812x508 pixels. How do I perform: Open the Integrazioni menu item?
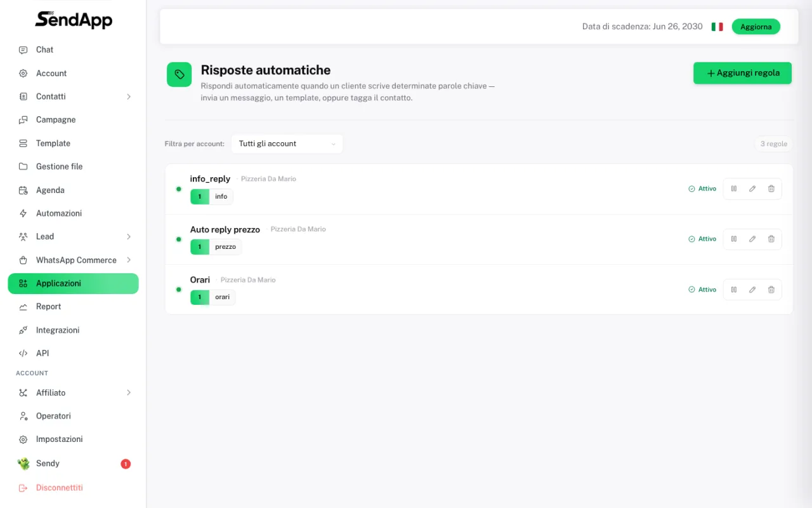(x=73, y=330)
